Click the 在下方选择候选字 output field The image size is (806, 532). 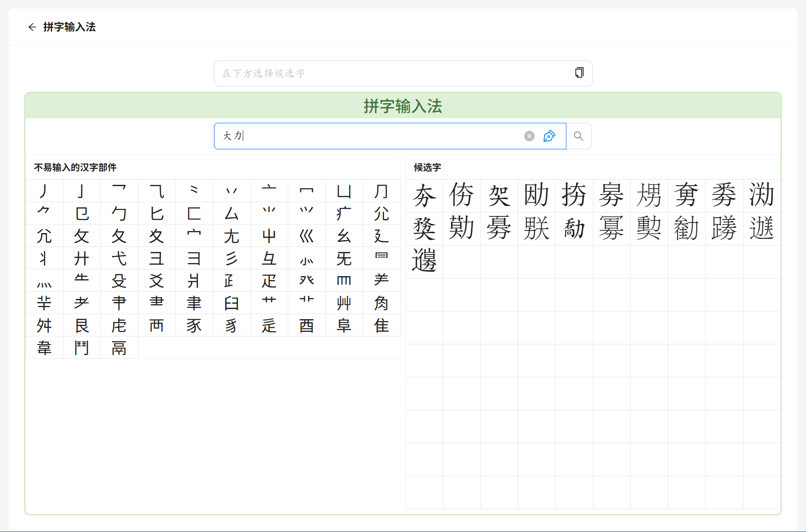coord(395,73)
